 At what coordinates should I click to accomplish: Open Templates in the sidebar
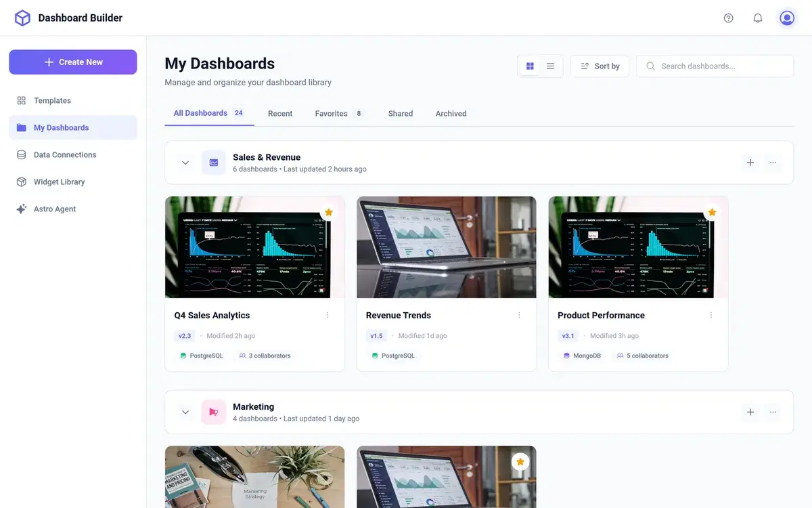pos(73,100)
